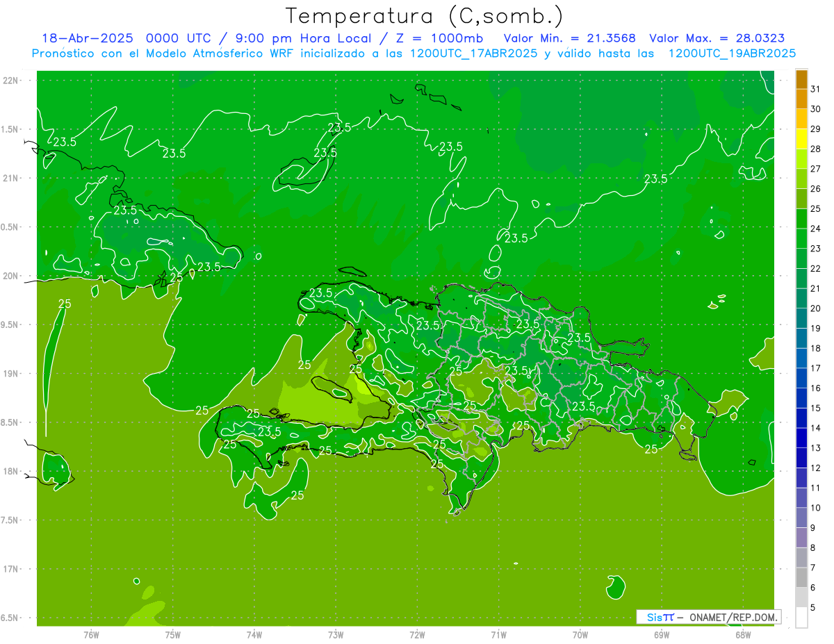The image size is (834, 644).
Task: Click the 68W longitude label
Action: 742,634
